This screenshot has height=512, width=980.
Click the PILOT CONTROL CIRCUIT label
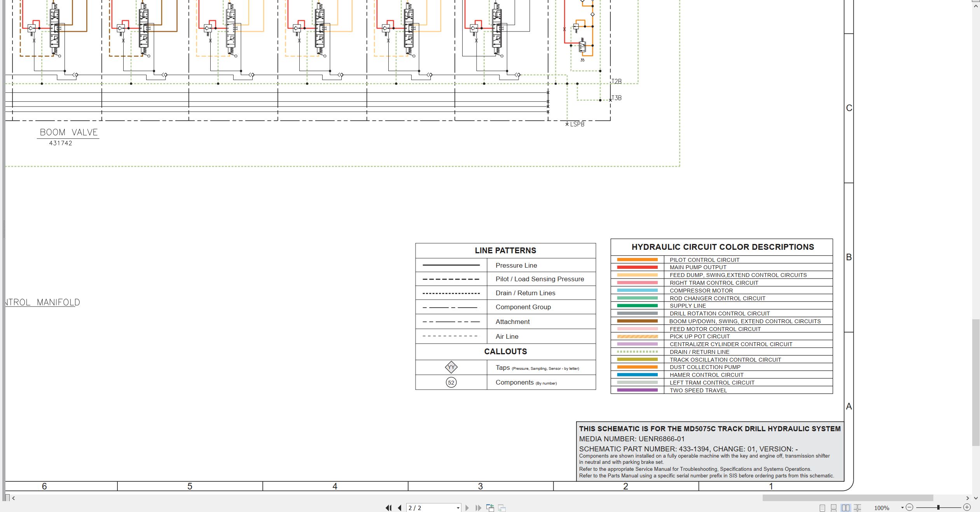coord(704,260)
